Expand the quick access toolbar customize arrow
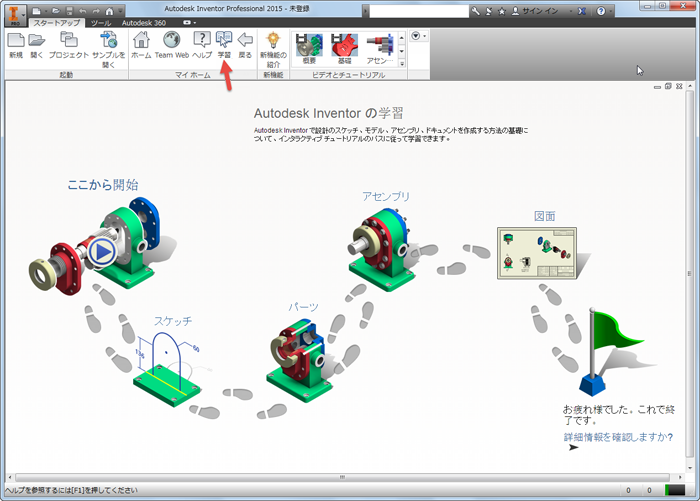This screenshot has width=700, height=501. coord(121,11)
